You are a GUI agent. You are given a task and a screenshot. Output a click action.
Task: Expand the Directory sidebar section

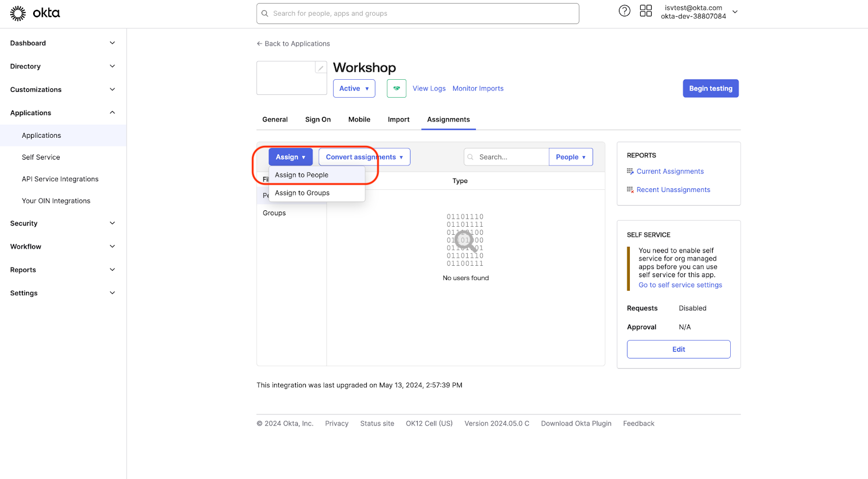(63, 66)
